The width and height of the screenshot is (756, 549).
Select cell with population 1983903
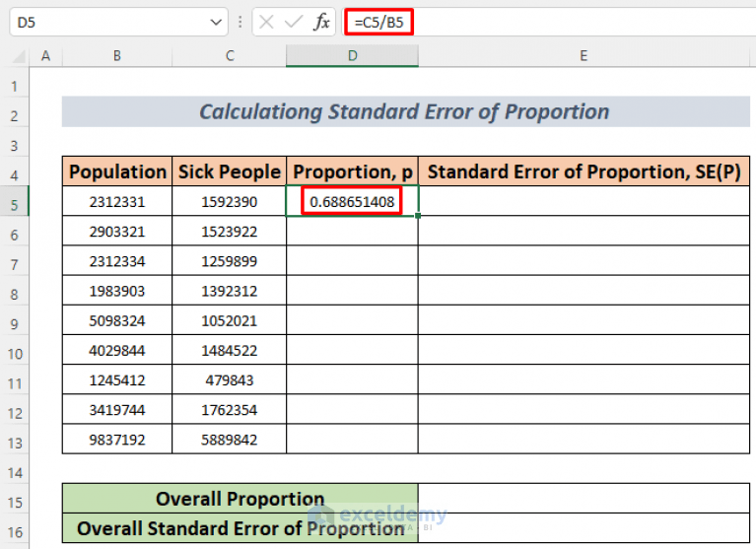tap(117, 291)
